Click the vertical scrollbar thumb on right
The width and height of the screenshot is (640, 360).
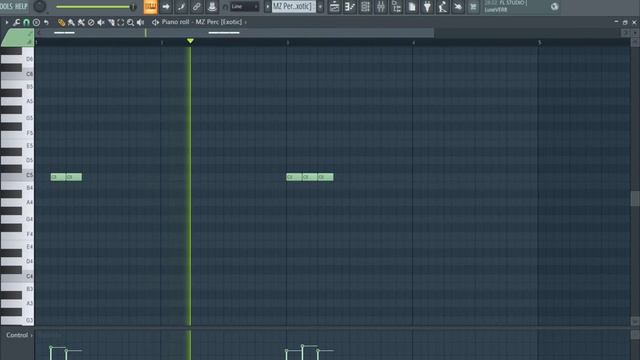point(635,199)
